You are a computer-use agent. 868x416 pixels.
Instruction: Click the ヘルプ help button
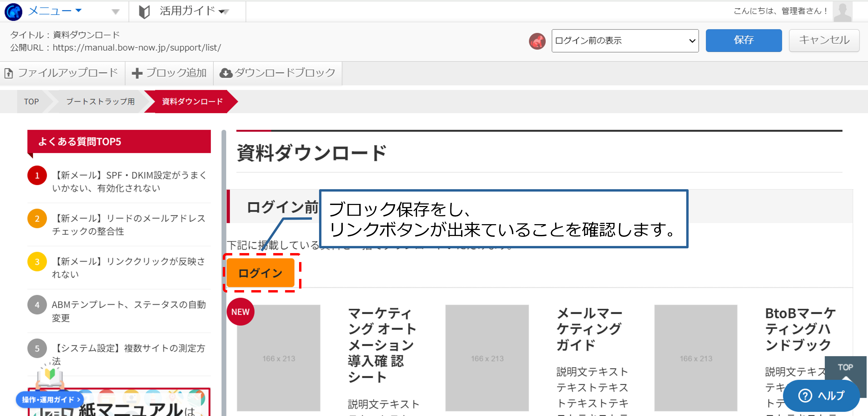coord(821,396)
